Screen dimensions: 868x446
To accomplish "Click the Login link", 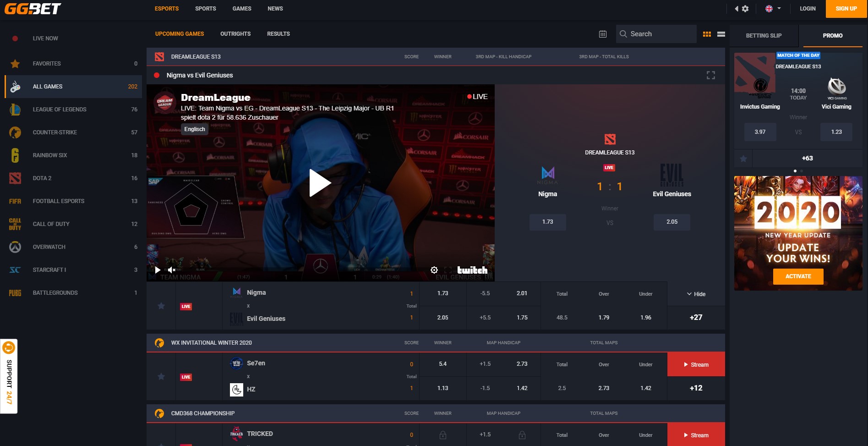I will pyautogui.click(x=808, y=9).
